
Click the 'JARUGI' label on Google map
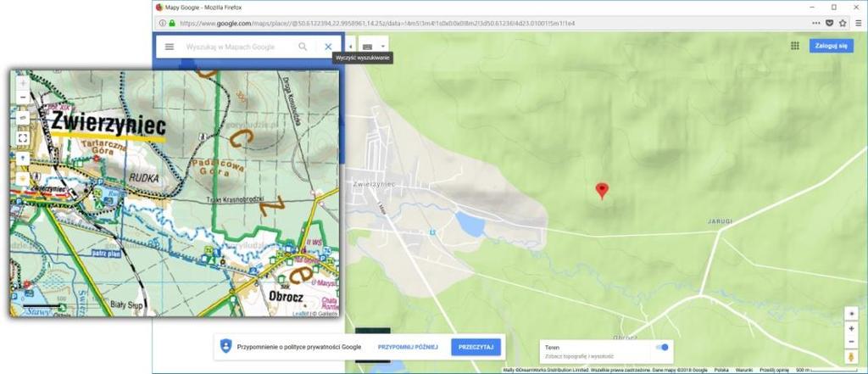click(x=720, y=221)
